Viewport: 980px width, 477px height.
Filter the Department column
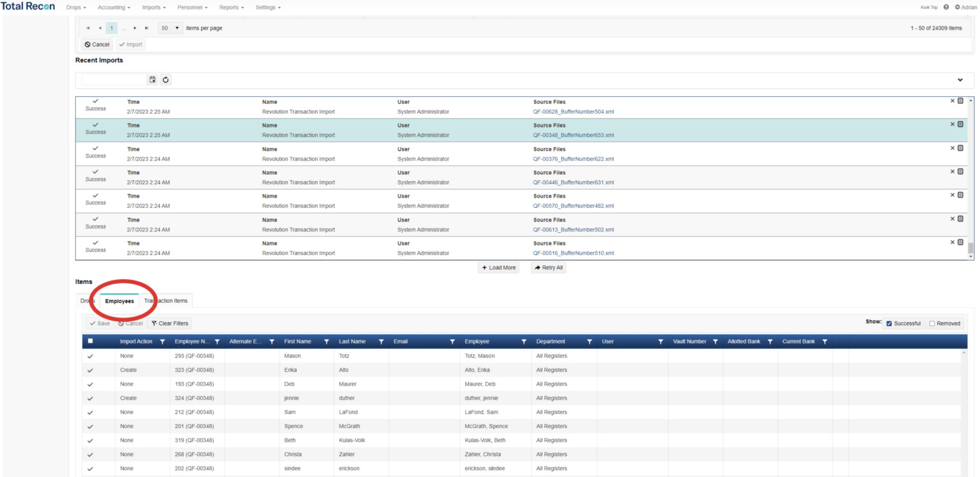click(589, 342)
